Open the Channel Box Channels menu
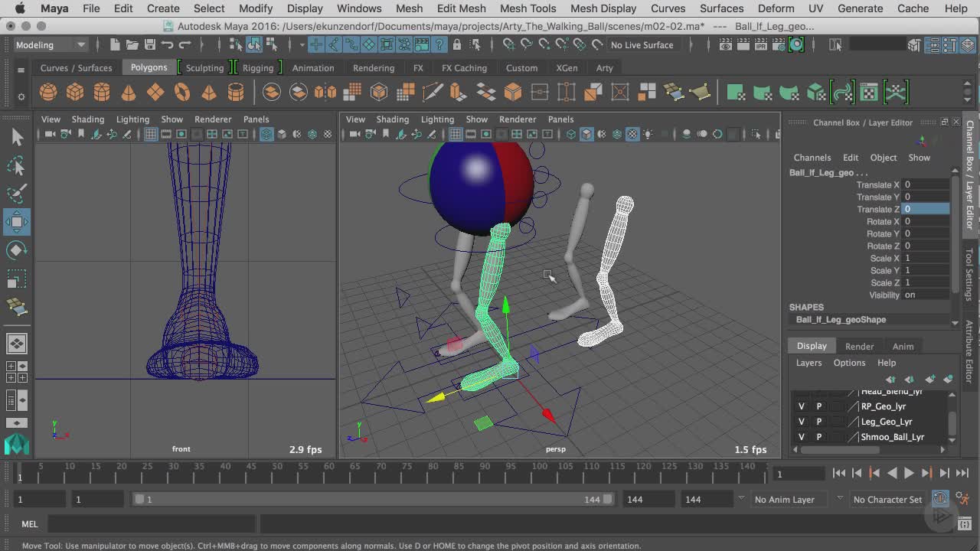 [x=812, y=158]
